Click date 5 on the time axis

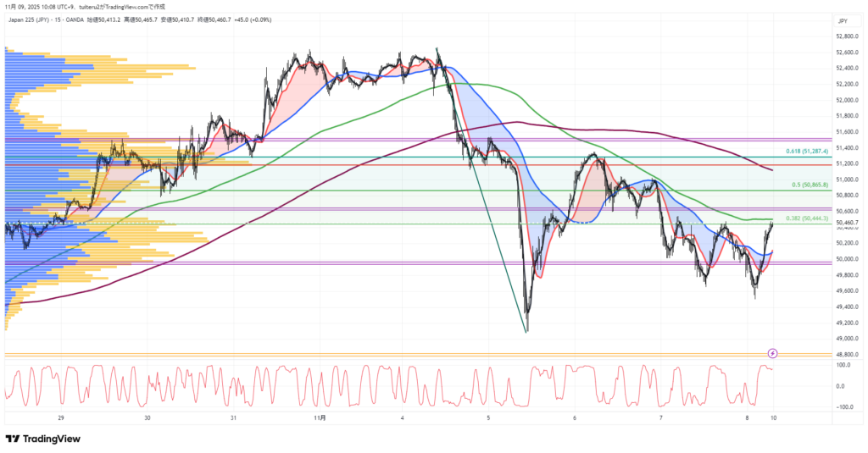click(488, 417)
